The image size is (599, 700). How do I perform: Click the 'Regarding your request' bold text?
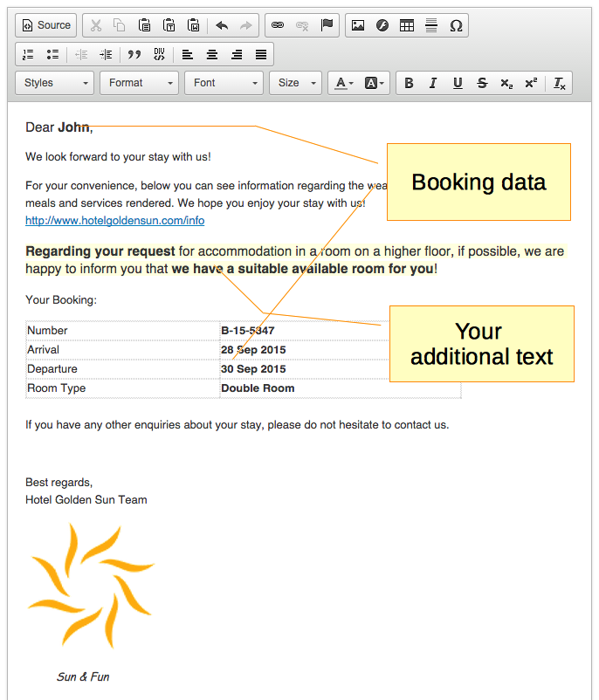100,251
